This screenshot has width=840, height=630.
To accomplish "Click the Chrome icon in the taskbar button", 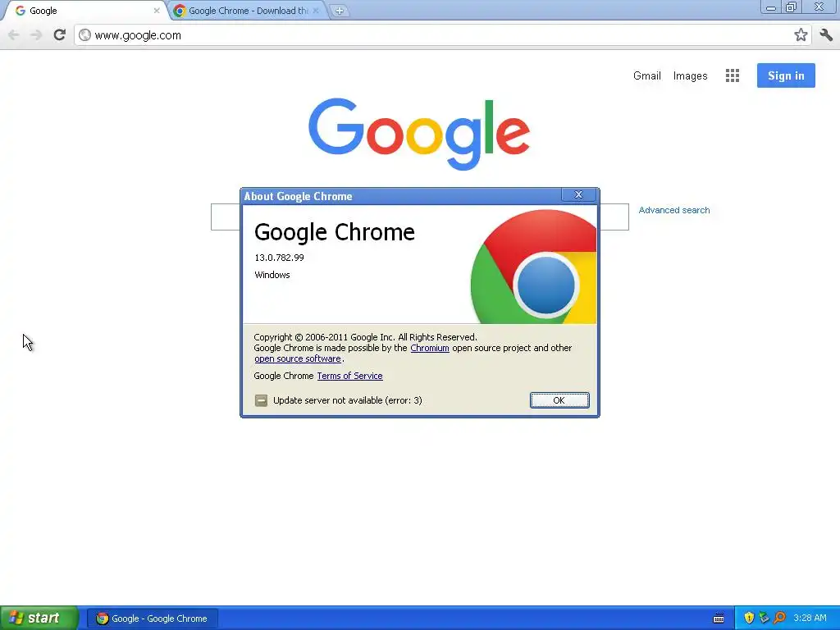I will (102, 619).
